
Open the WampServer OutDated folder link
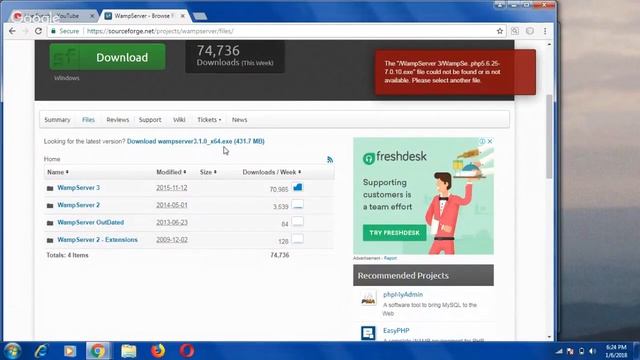point(91,222)
